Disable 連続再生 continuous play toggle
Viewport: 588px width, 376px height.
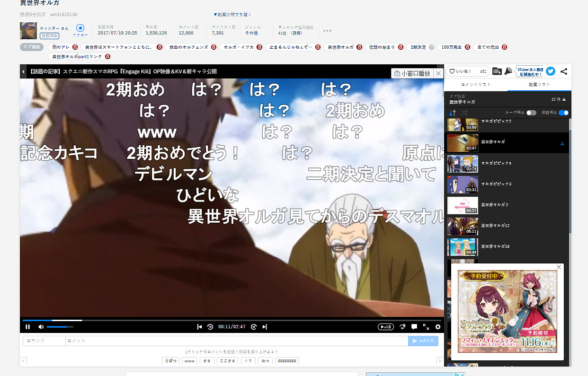click(x=563, y=113)
